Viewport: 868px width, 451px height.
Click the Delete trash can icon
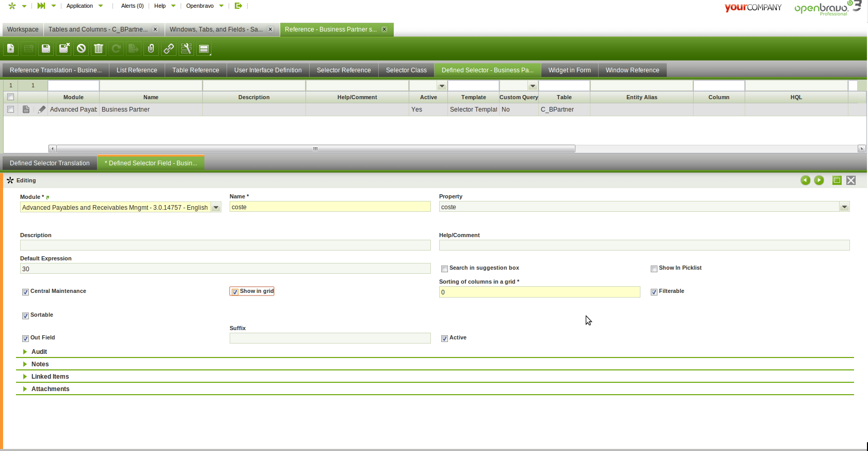pos(99,49)
